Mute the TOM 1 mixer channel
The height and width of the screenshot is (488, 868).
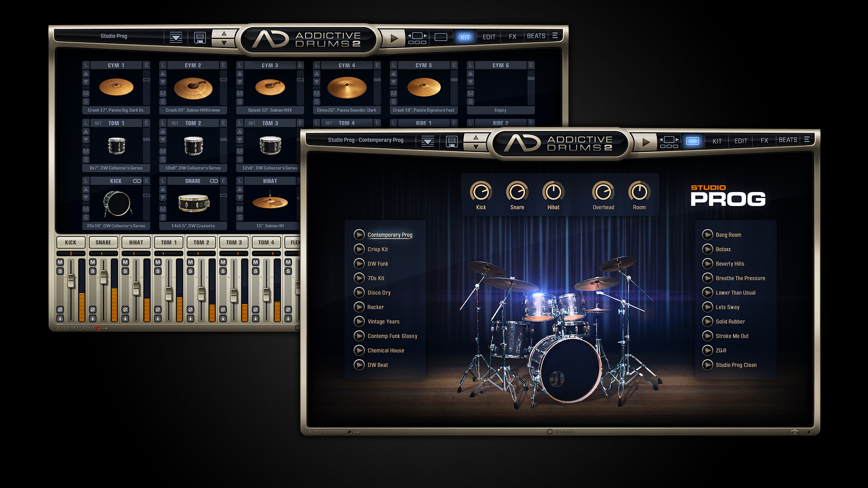pyautogui.click(x=158, y=262)
